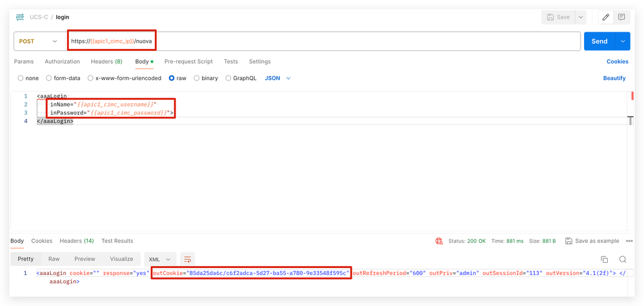
Task: Select the Visualize response view
Action: tap(121, 259)
